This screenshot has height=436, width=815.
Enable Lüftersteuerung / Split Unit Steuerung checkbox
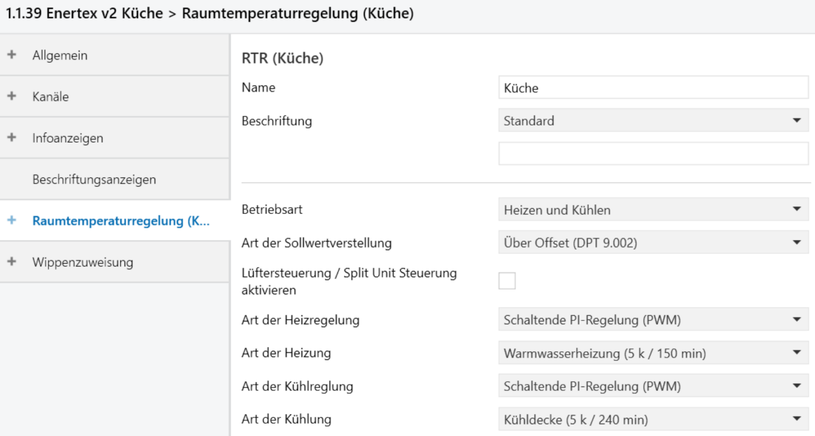507,281
